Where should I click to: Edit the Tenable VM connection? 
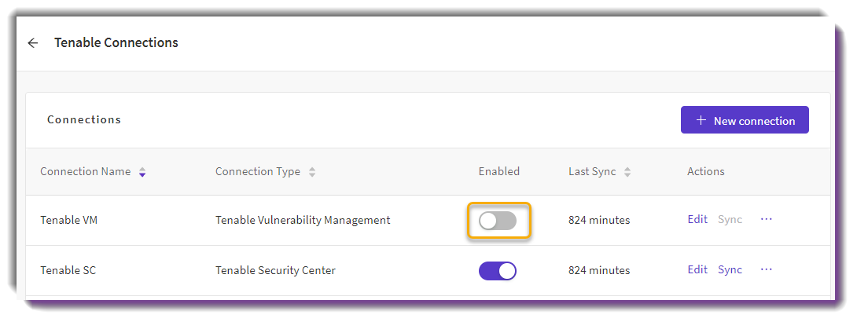[x=697, y=220]
